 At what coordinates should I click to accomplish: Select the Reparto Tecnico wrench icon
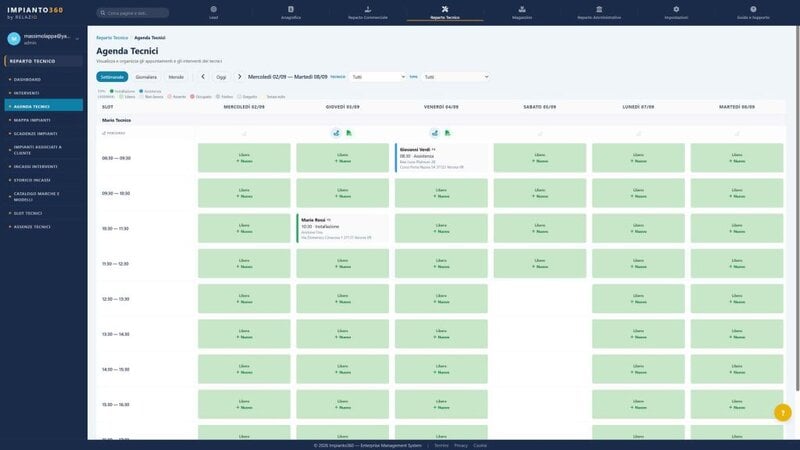445,9
